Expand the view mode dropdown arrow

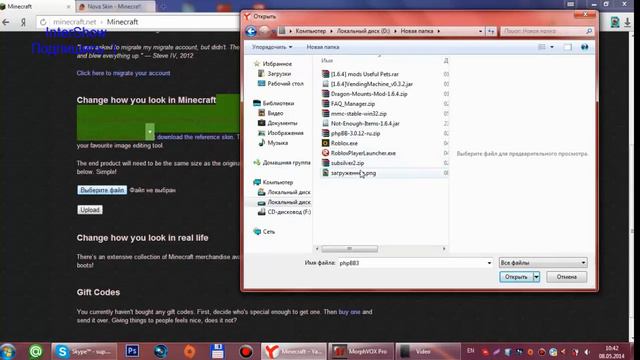[552, 47]
